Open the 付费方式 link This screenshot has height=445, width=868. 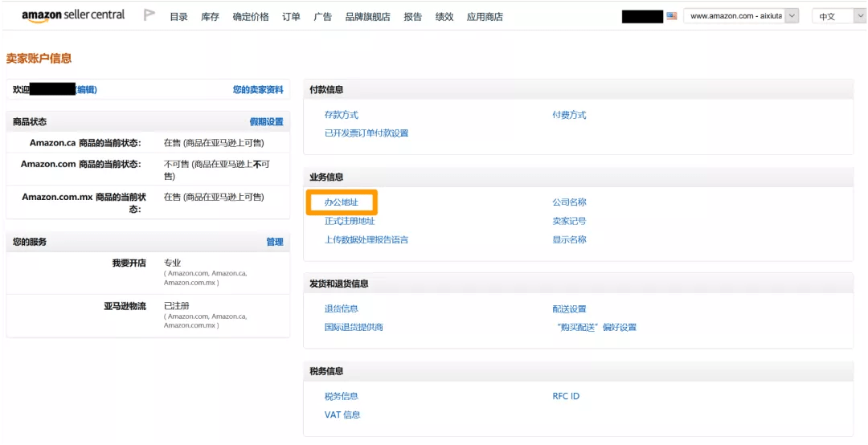point(569,115)
